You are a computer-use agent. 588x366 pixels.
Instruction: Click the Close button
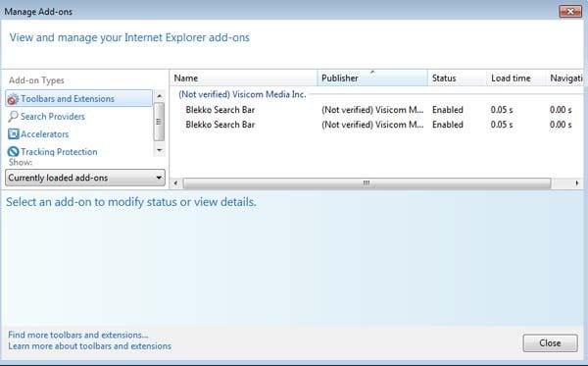point(550,343)
